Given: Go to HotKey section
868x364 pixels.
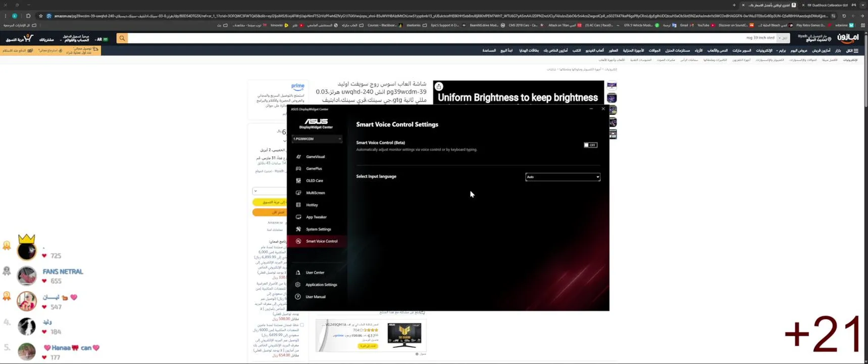Looking at the screenshot, I should point(312,205).
